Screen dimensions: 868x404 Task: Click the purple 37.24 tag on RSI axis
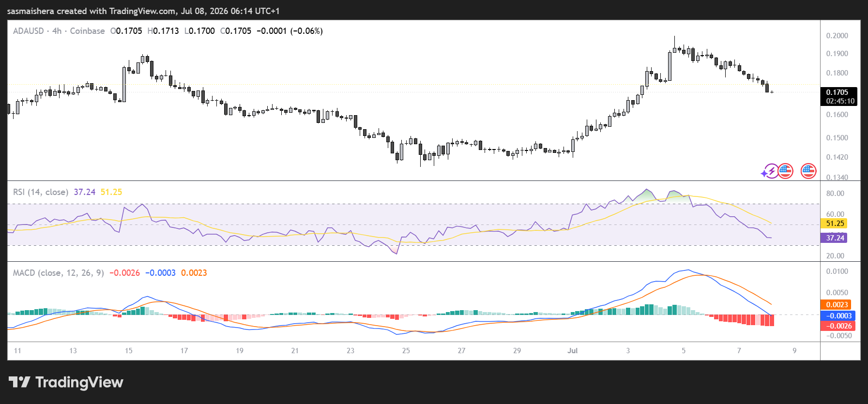(835, 238)
